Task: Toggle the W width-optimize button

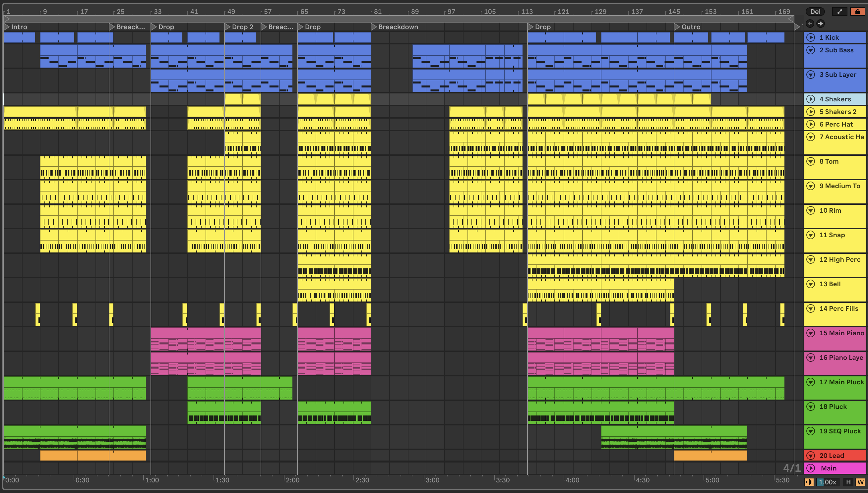Action: tap(860, 482)
